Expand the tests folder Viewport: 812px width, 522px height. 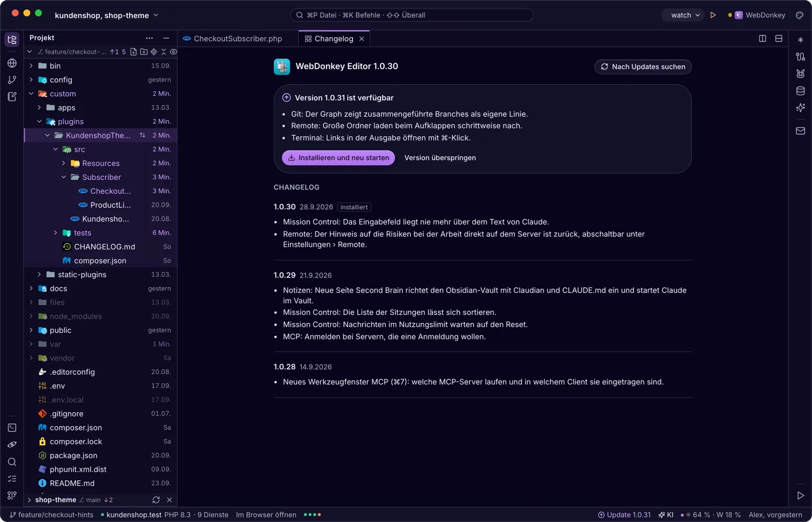pos(55,233)
